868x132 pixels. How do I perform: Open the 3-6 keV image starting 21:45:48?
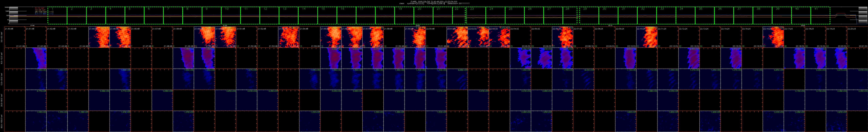coord(120,37)
